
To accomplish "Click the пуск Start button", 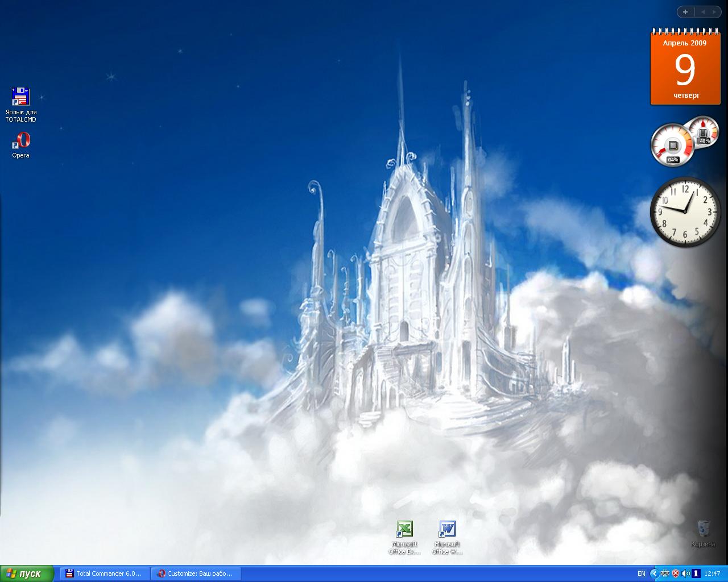I will (27, 573).
